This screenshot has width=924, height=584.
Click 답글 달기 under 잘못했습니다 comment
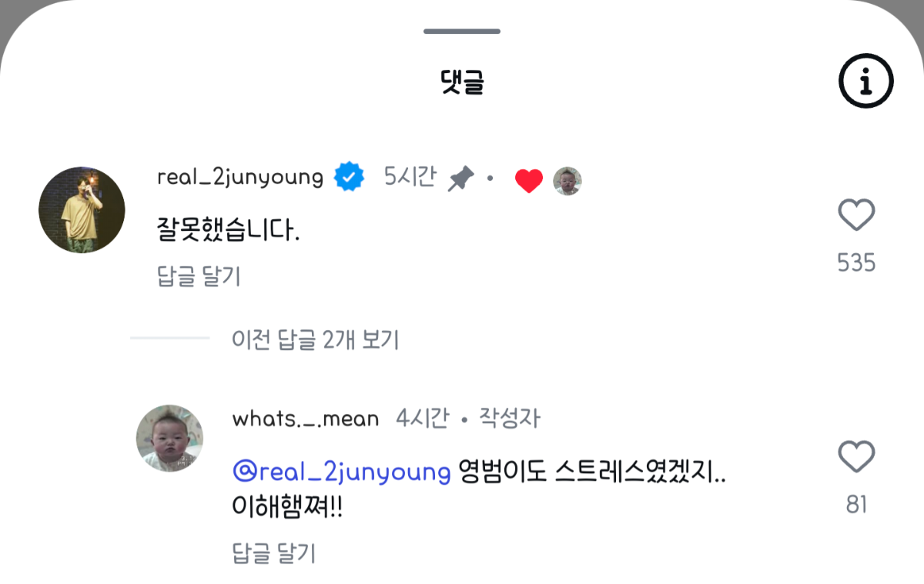tap(199, 276)
